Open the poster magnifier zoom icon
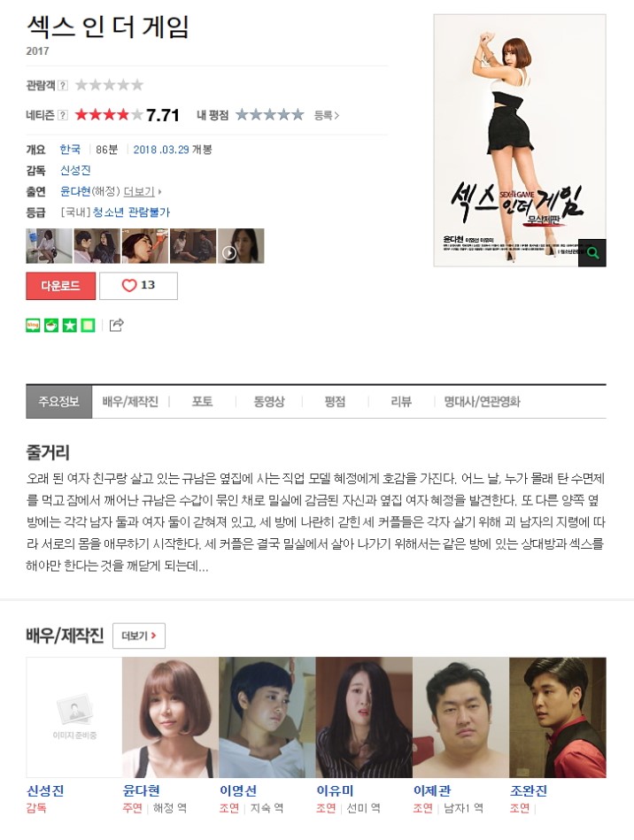 pyautogui.click(x=592, y=253)
